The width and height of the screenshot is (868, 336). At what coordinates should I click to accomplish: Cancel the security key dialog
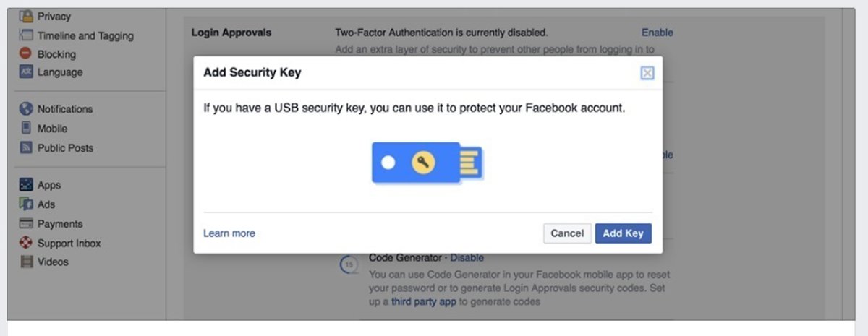[x=567, y=233]
